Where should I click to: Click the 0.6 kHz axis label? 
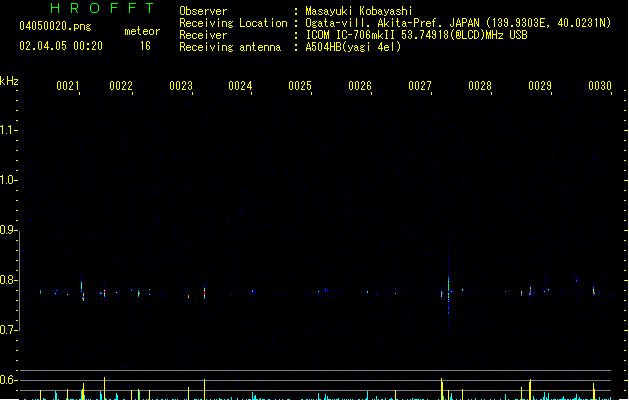(6, 380)
